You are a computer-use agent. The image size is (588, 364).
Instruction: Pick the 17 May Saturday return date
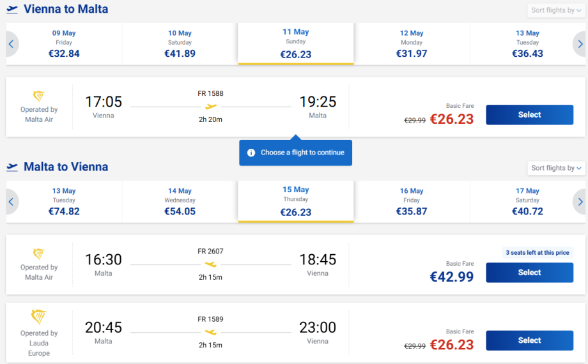click(x=527, y=201)
